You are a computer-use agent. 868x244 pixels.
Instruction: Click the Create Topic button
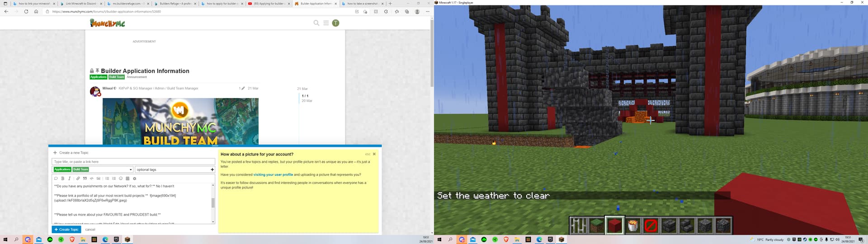(x=66, y=230)
